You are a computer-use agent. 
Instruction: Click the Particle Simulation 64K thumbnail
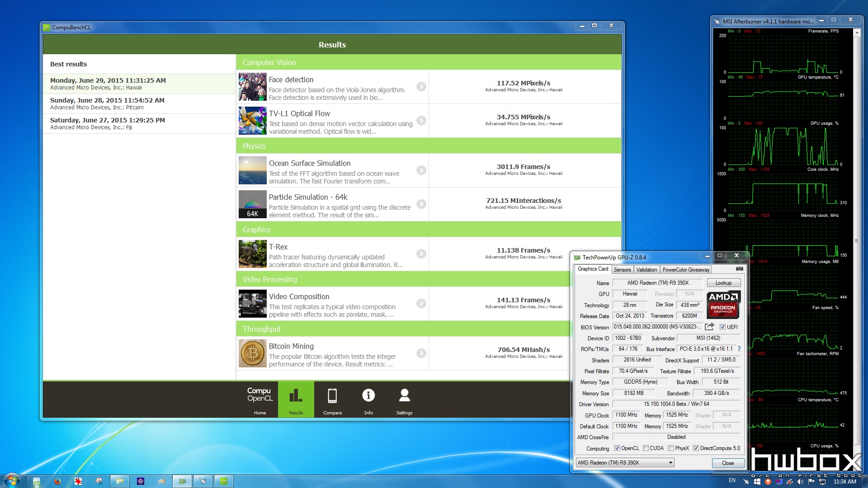click(253, 204)
